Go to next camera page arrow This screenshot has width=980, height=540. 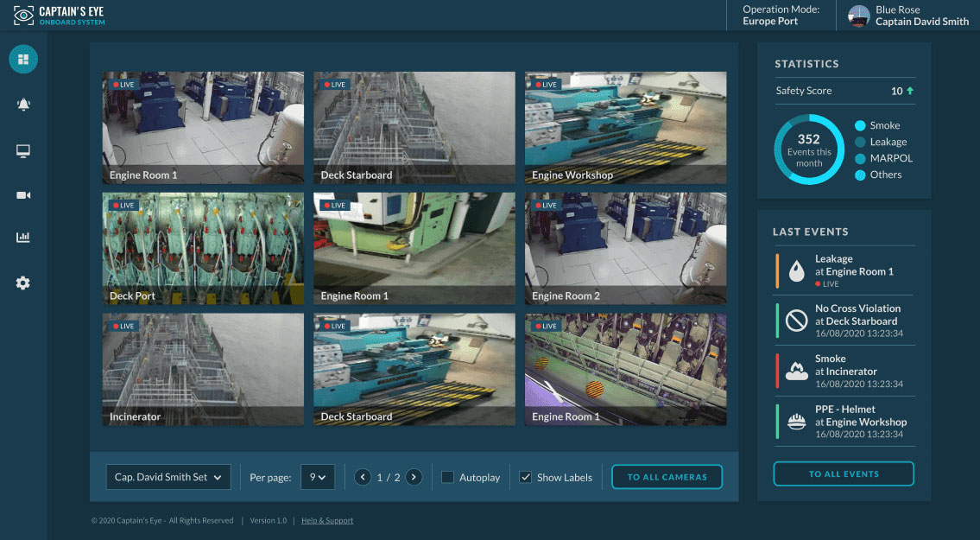[414, 477]
